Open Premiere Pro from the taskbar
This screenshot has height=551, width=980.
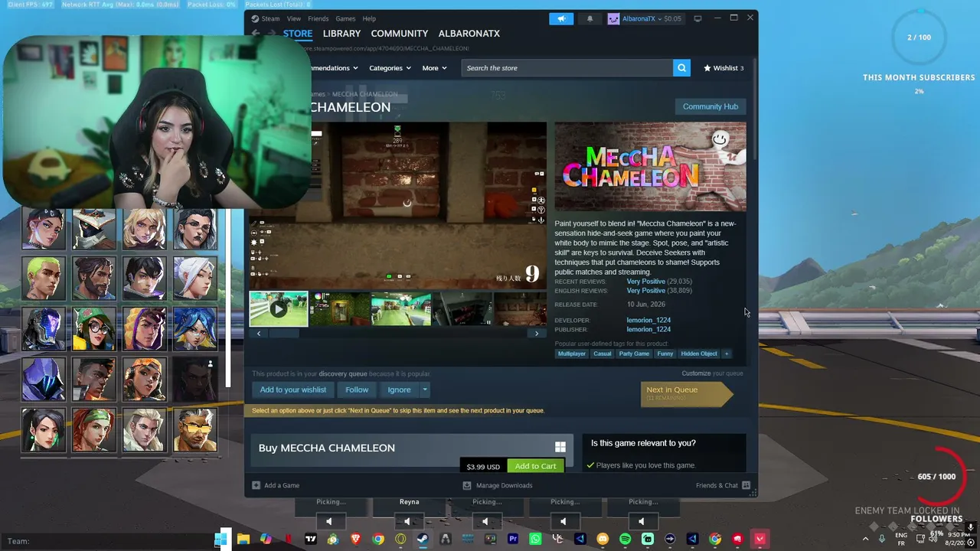(513, 539)
